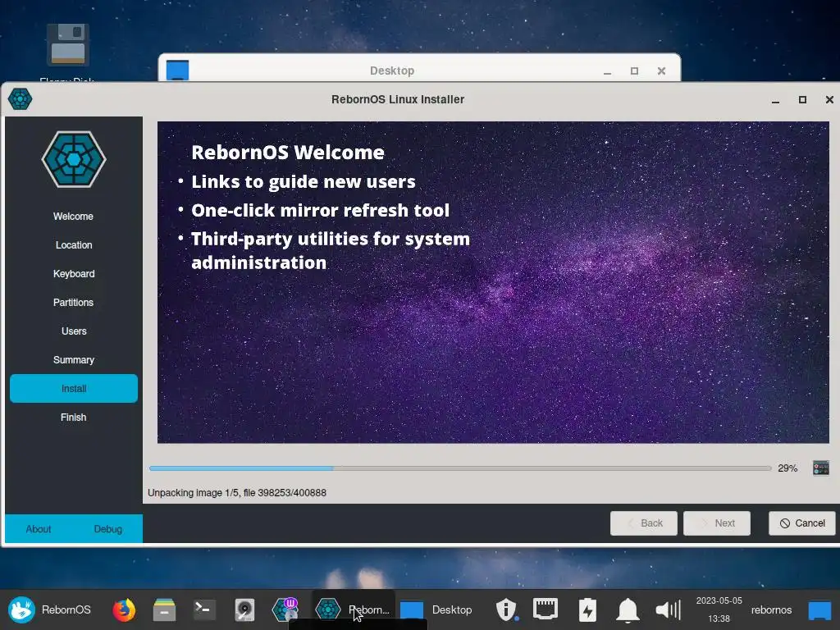
Task: Click the RebornOS hexagon logo in sidebar
Action: pos(74,159)
